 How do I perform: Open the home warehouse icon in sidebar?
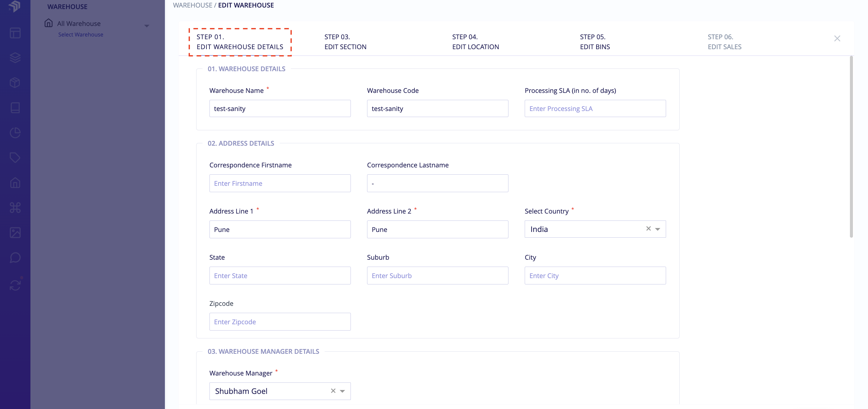[15, 182]
